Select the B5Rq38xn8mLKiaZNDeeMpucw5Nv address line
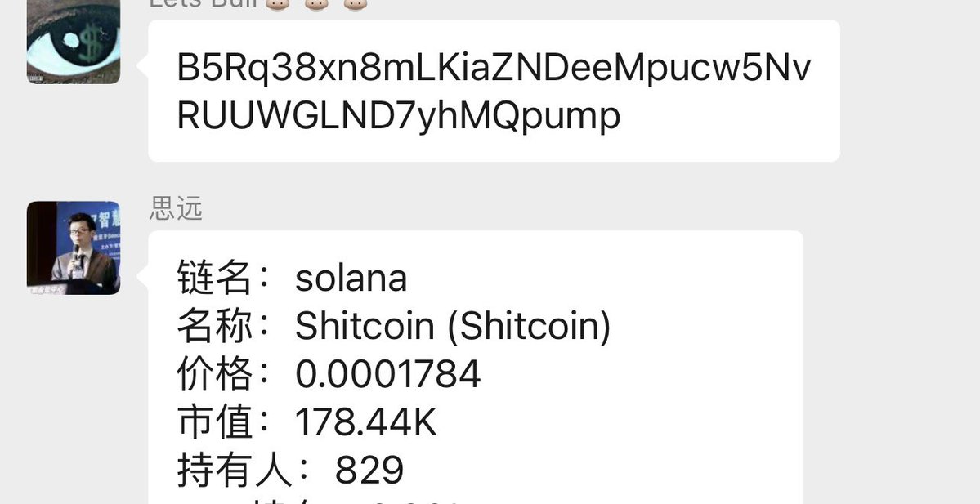Image resolution: width=980 pixels, height=504 pixels. click(494, 68)
